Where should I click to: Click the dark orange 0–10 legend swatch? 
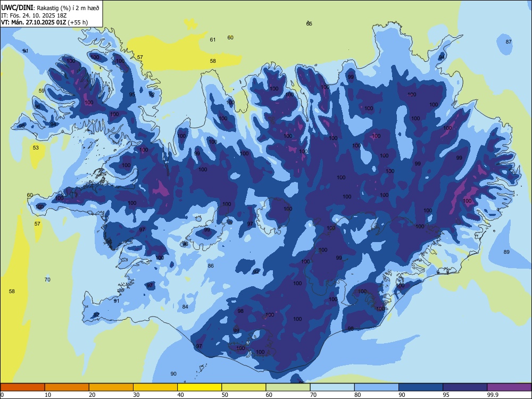click(x=22, y=387)
